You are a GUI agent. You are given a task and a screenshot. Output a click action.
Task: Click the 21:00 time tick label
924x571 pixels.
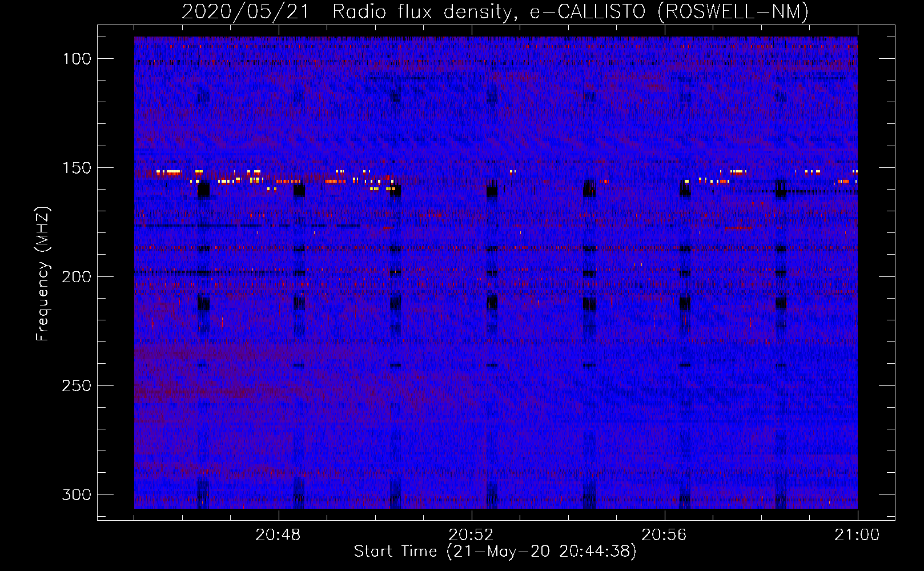(857, 535)
